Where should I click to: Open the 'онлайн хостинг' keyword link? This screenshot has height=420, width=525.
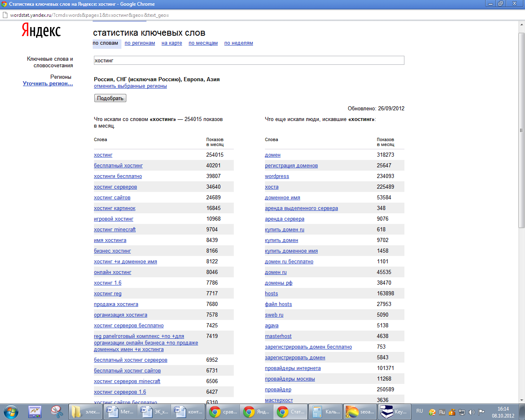pos(112,272)
